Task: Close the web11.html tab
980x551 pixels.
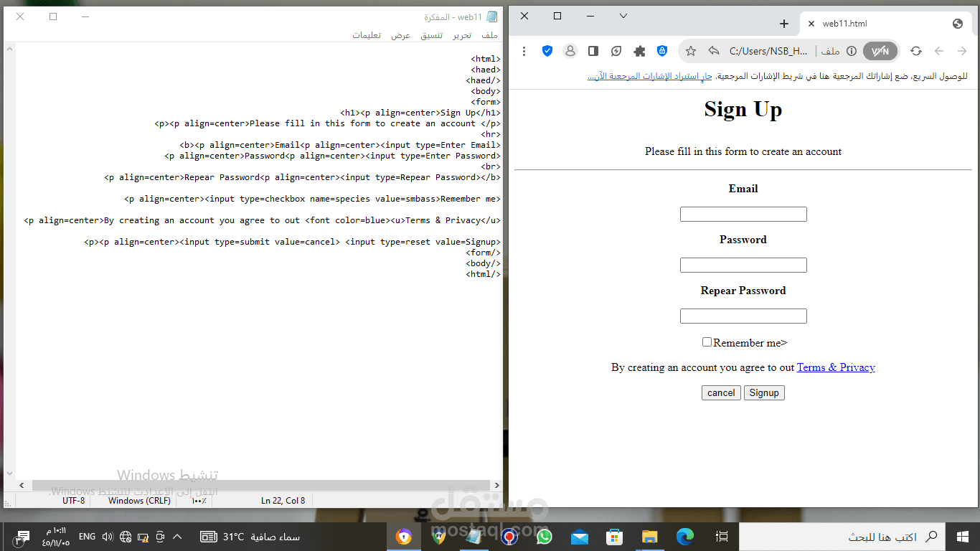Action: point(811,24)
